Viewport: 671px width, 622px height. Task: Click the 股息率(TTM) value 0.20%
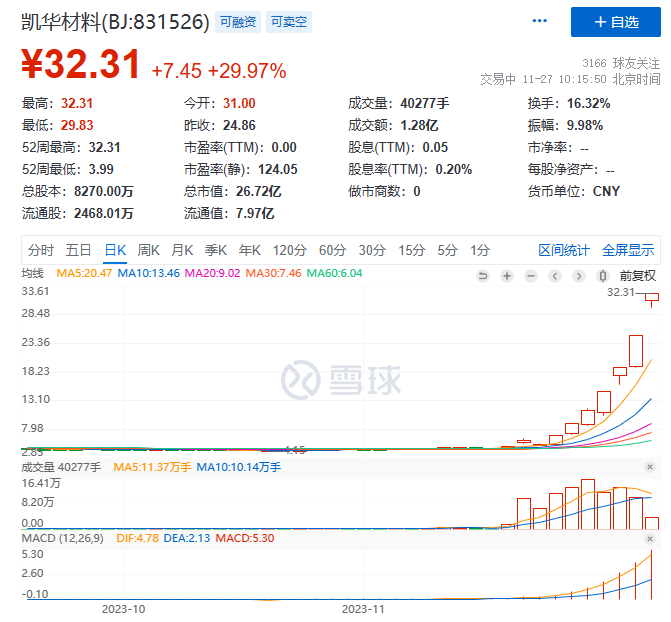click(454, 169)
